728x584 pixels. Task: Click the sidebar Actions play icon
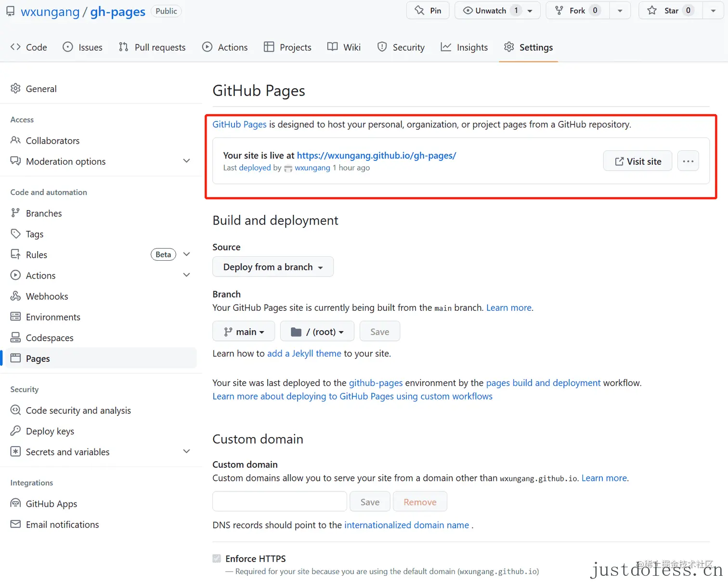point(15,275)
